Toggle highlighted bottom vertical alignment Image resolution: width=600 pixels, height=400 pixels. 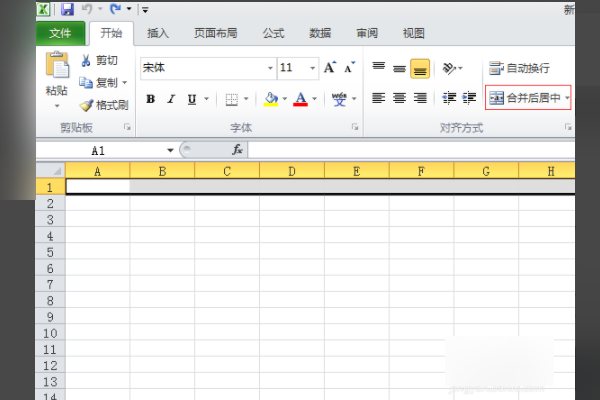coord(420,69)
